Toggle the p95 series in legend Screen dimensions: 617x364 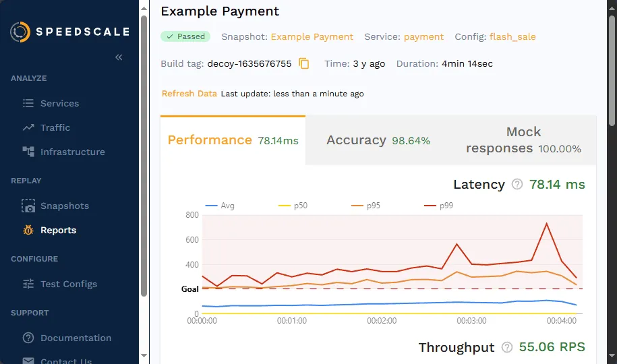(365, 206)
